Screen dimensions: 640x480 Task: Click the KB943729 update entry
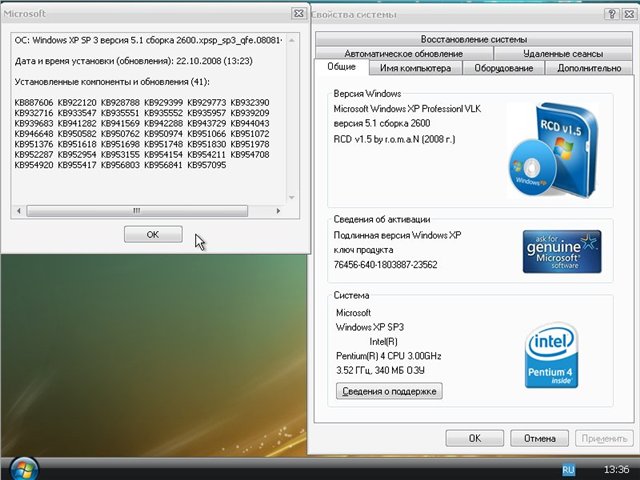click(207, 123)
